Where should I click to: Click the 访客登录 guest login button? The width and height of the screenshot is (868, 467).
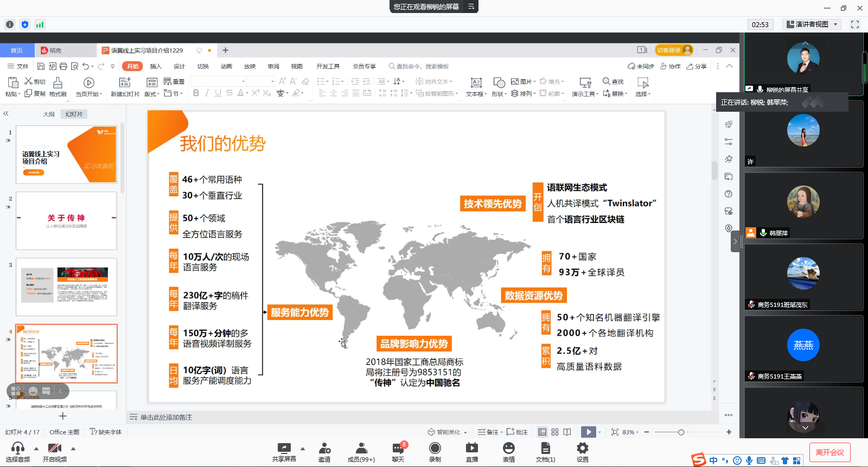[x=673, y=50]
